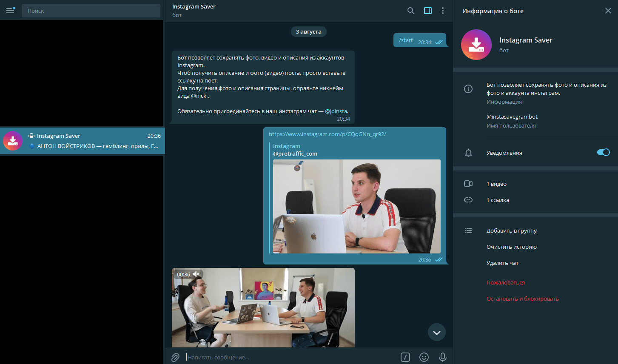The height and width of the screenshot is (364, 618).
Task: Click 'Очистить историю' option
Action: [512, 247]
